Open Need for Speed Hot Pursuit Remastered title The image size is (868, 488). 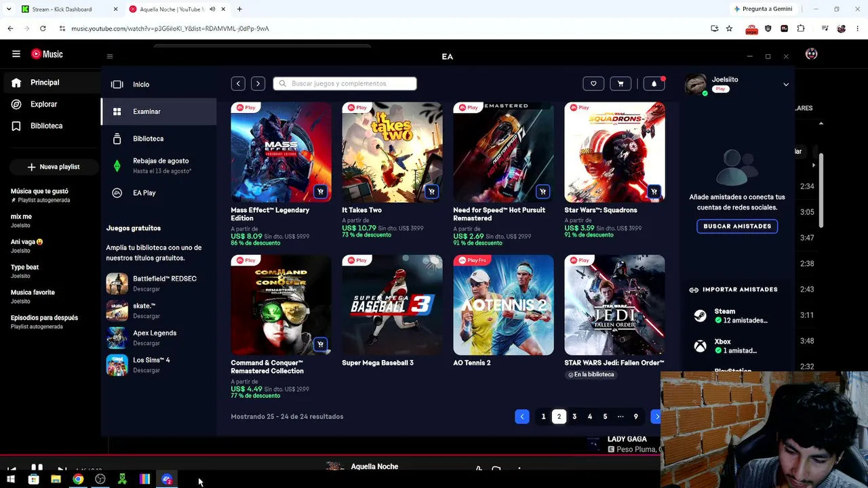pyautogui.click(x=499, y=214)
